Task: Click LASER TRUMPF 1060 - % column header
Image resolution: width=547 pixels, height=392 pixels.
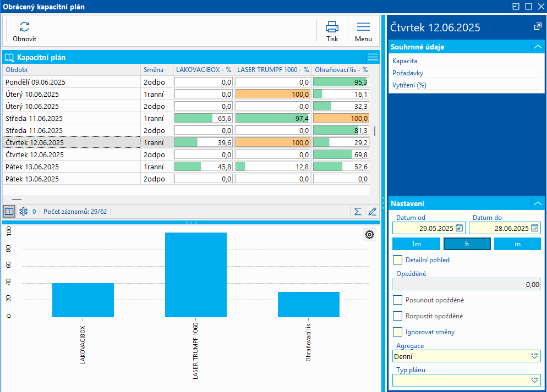Action: click(x=273, y=70)
